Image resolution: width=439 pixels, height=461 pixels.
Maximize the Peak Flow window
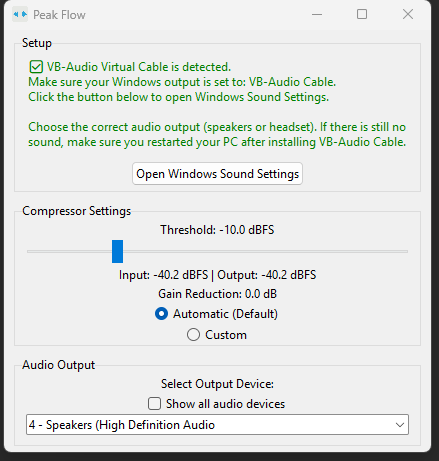pyautogui.click(x=362, y=15)
